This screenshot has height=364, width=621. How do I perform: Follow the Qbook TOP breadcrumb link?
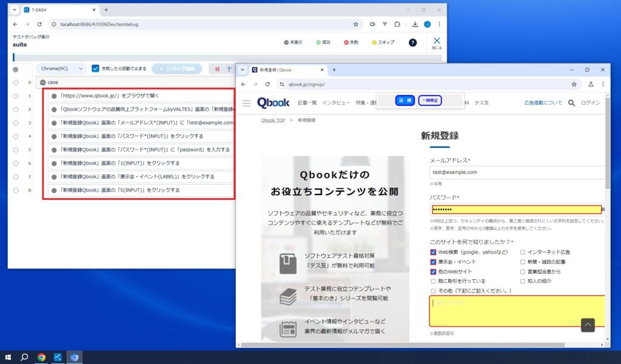[273, 121]
